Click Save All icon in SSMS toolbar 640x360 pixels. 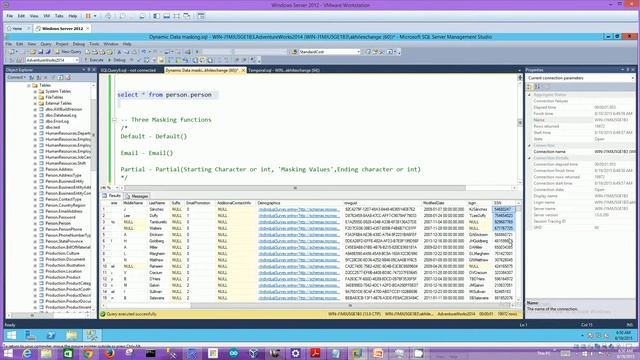coord(48,52)
